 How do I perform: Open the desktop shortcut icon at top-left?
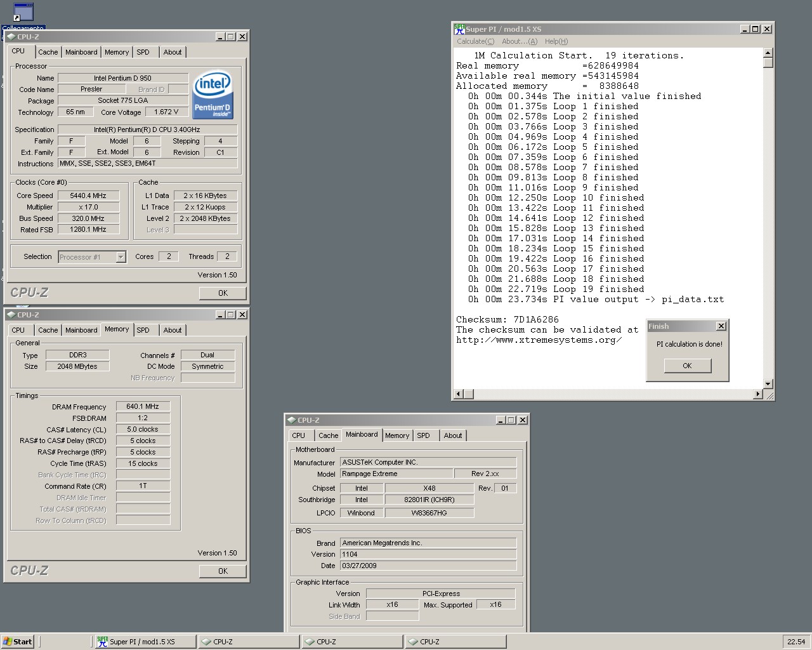pos(23,12)
